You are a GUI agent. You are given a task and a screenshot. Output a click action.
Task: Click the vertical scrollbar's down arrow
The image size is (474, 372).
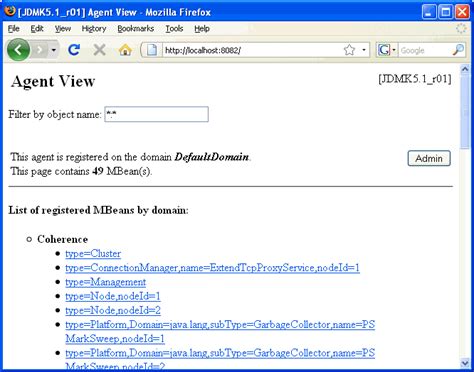point(465,363)
